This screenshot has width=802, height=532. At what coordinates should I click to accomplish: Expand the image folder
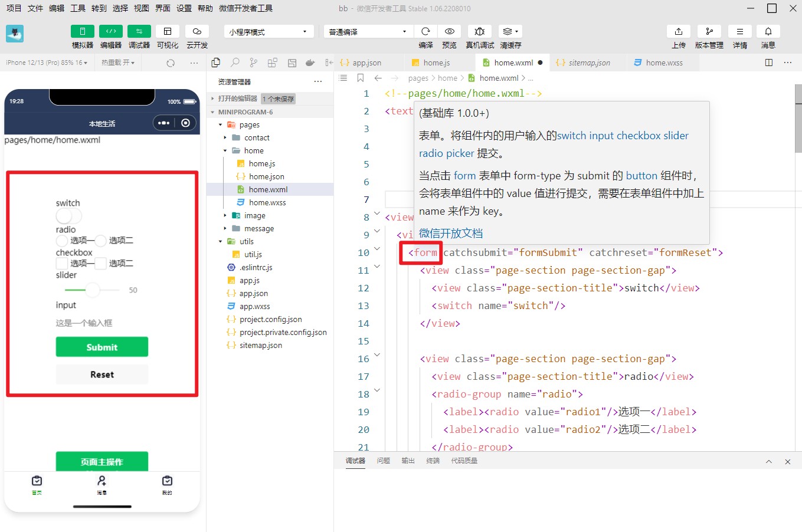coord(225,215)
